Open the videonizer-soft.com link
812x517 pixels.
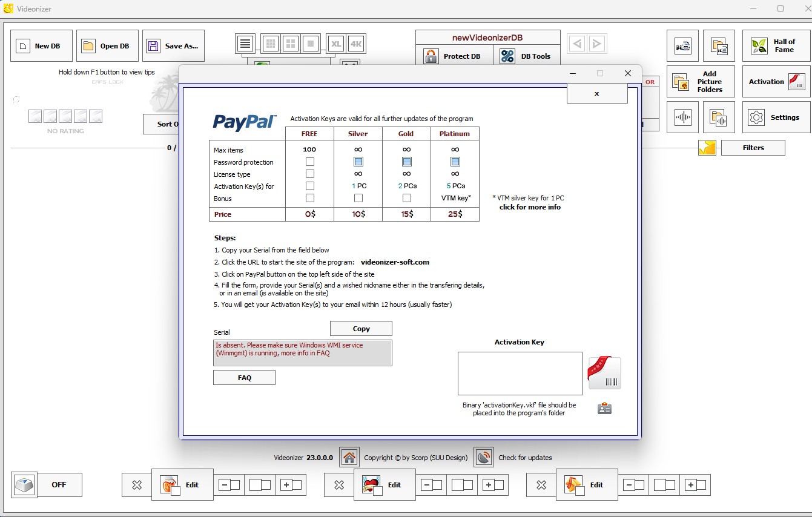pos(395,262)
